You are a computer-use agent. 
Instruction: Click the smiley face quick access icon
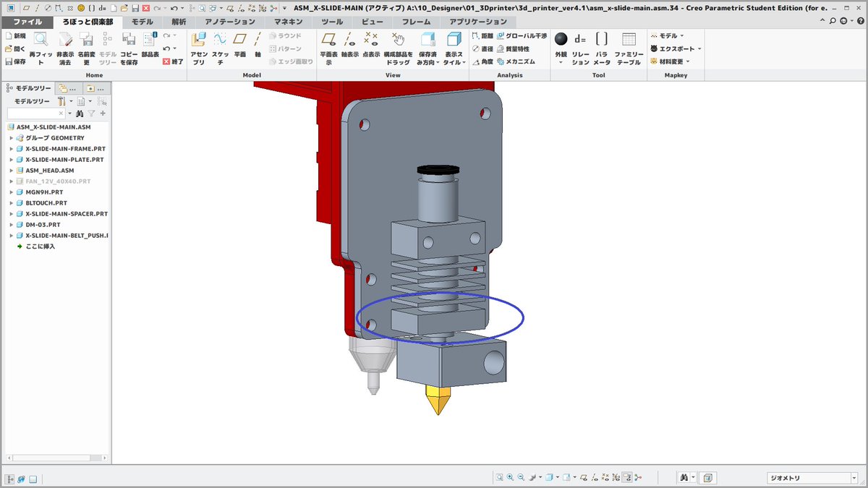pyautogui.click(x=80, y=7)
